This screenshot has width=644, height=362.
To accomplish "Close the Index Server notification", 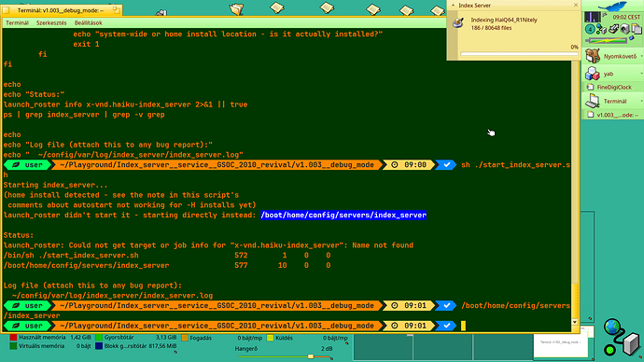I will tap(576, 6).
